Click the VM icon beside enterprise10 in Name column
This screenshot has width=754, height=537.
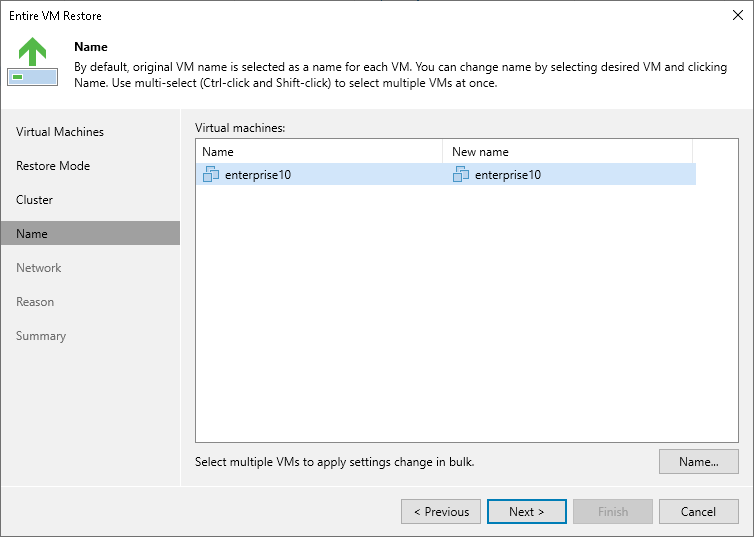[x=211, y=174]
